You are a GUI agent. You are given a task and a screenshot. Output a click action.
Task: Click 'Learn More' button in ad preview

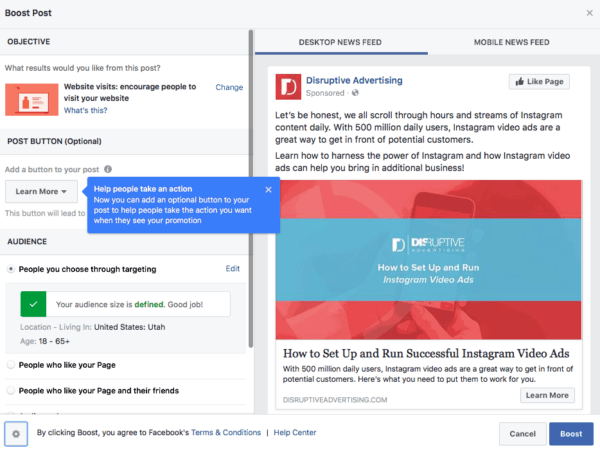pyautogui.click(x=547, y=395)
